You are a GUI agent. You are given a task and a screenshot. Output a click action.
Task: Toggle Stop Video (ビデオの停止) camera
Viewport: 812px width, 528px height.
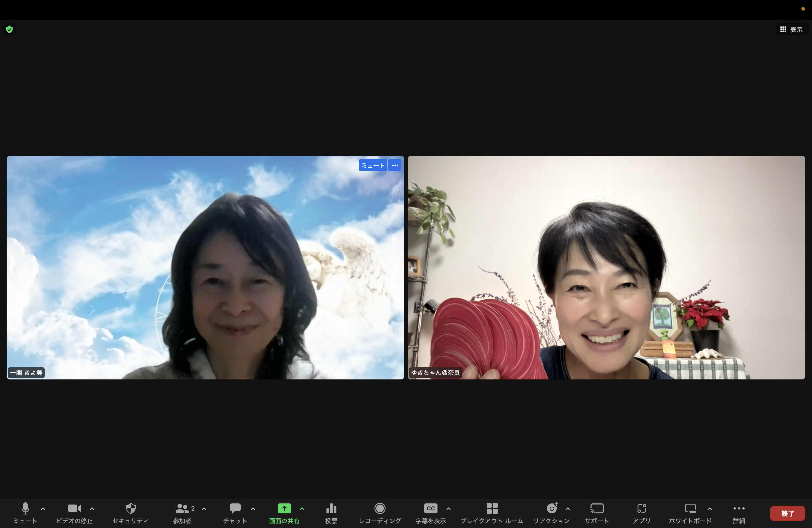pyautogui.click(x=74, y=509)
